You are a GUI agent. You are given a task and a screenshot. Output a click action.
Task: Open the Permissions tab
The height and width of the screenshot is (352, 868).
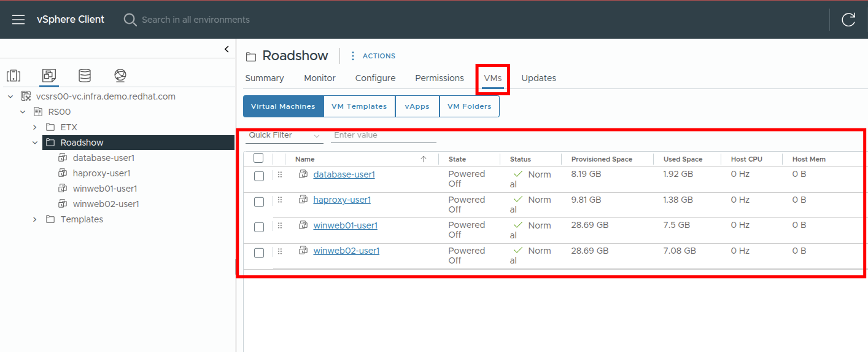439,78
